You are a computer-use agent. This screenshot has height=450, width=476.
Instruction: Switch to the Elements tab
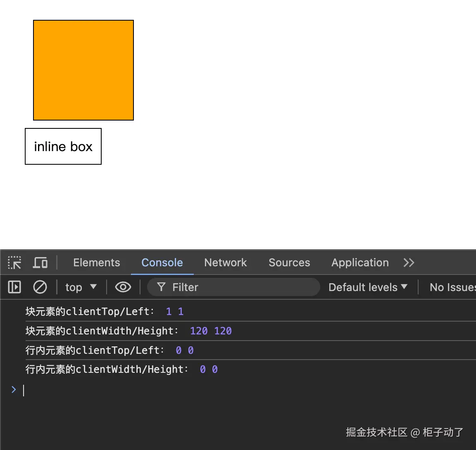tap(97, 263)
